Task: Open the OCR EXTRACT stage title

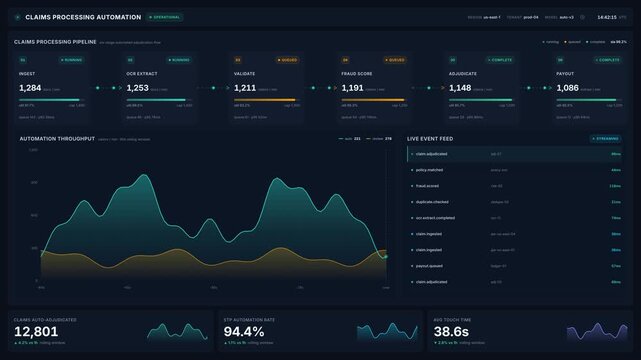Action: (x=142, y=74)
